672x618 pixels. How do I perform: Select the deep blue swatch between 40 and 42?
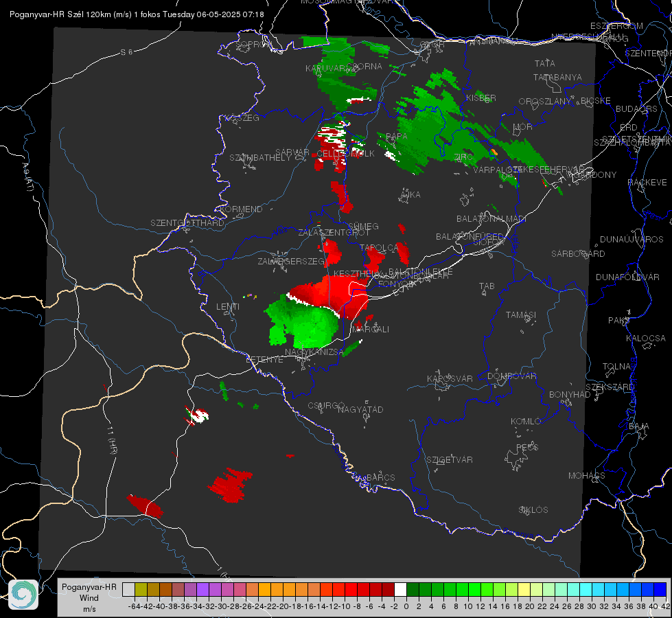pyautogui.click(x=660, y=590)
